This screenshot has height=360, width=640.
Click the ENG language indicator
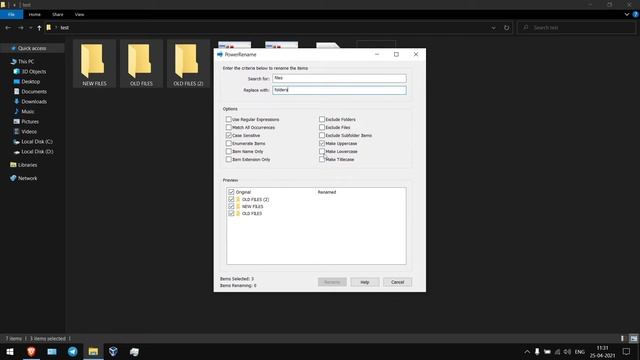(x=580, y=351)
